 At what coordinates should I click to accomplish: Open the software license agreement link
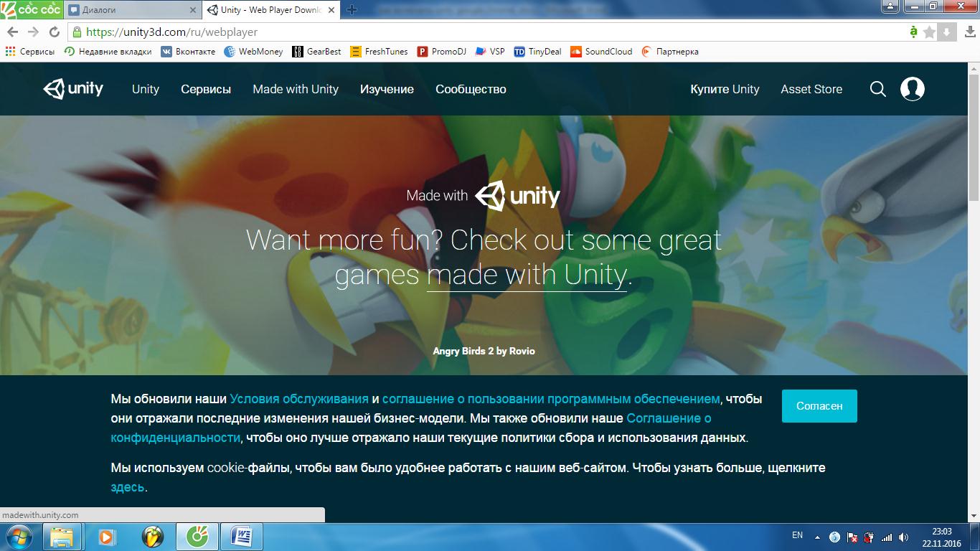coord(551,399)
